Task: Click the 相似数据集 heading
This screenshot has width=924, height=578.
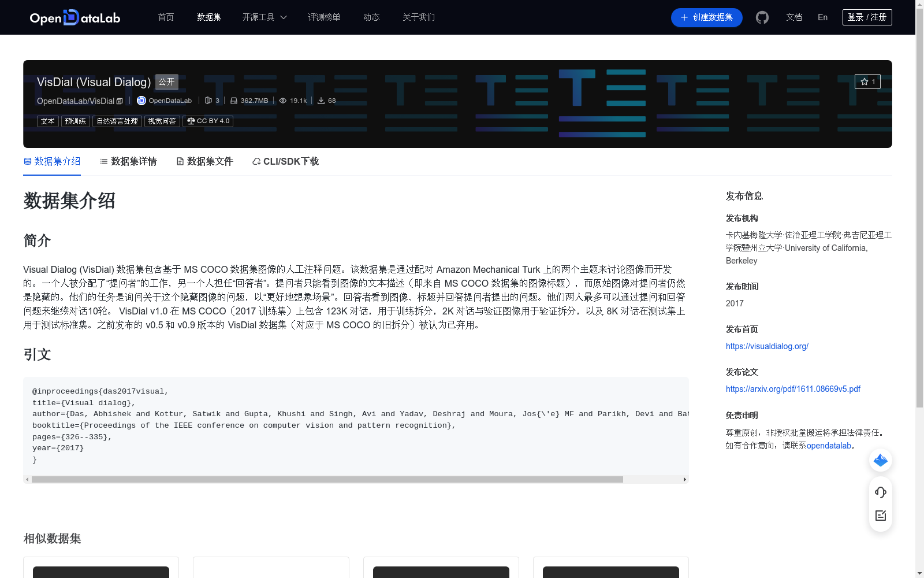Action: (52, 539)
